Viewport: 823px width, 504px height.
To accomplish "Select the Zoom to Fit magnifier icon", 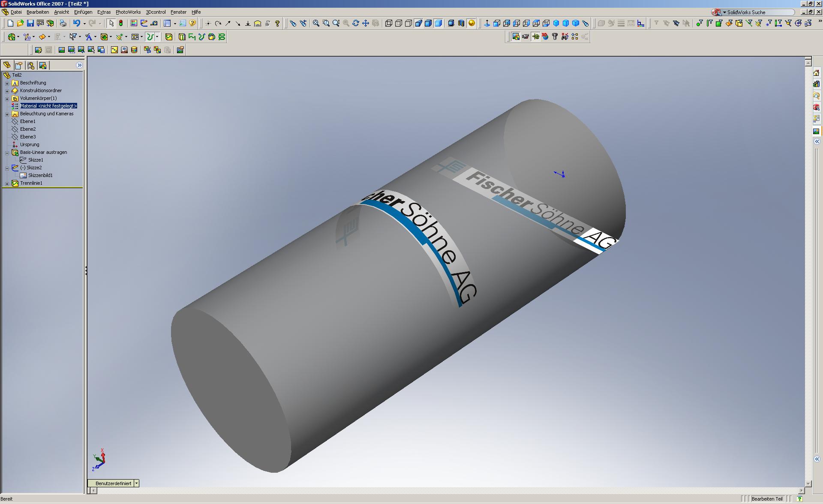I will 316,23.
